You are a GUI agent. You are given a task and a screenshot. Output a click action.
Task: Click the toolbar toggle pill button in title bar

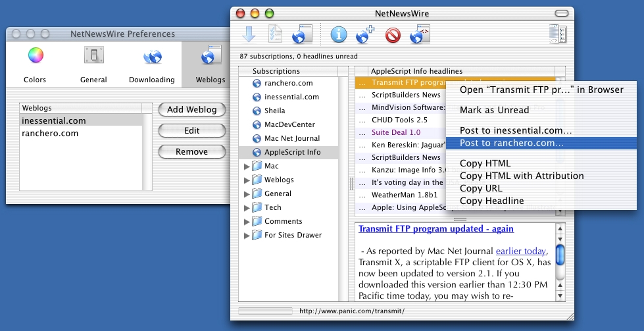tap(562, 13)
